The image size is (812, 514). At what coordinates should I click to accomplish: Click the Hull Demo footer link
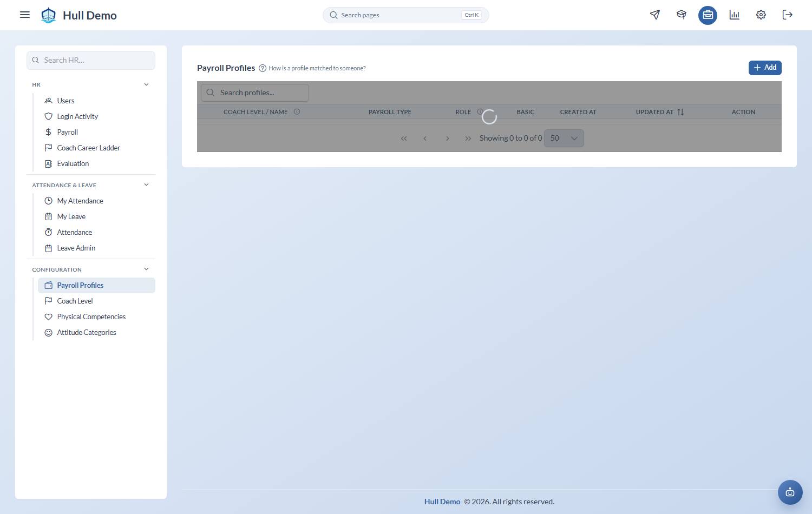pyautogui.click(x=442, y=502)
